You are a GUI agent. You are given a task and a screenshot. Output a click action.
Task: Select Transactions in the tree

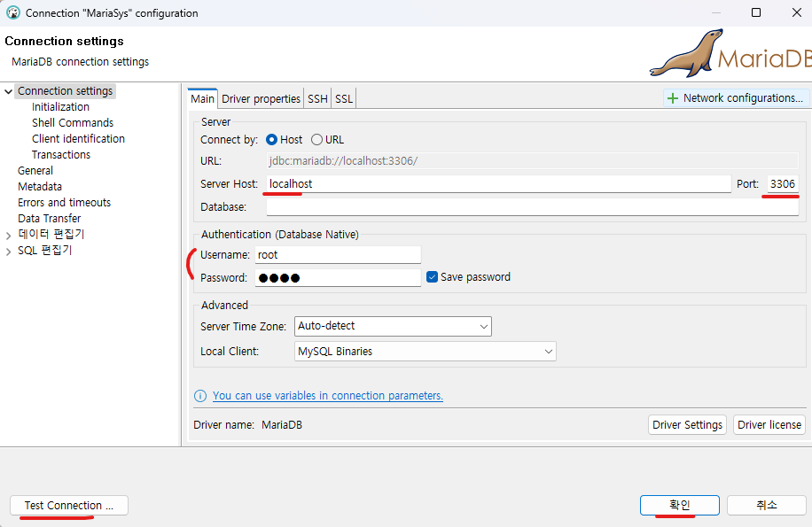pos(61,155)
